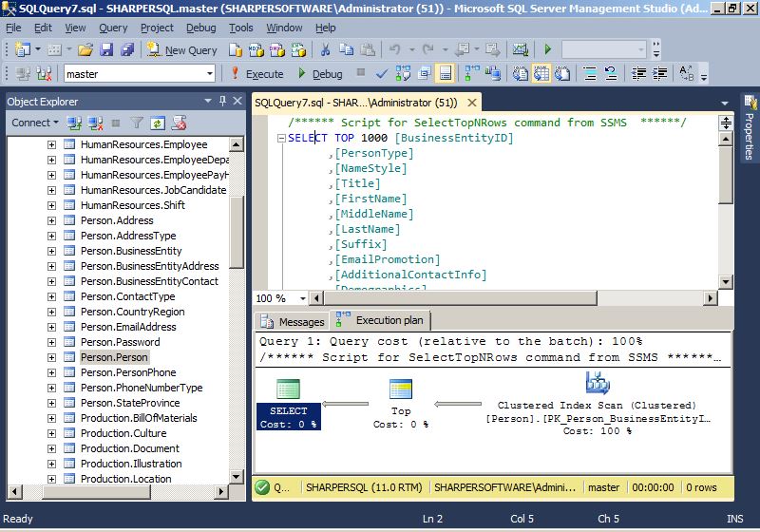Toggle Auto Hide pin on Object Explorer
Image resolution: width=760 pixels, height=532 pixels.
[x=222, y=101]
